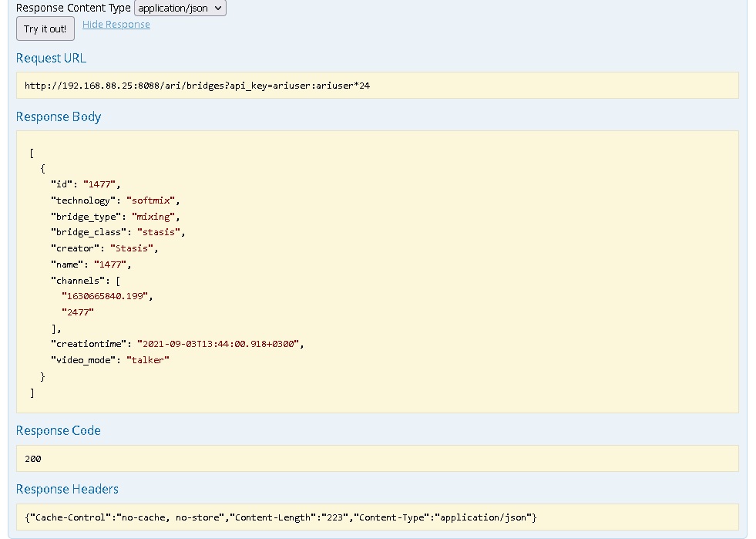The image size is (756, 539).
Task: Click the Response Body heading
Action: (x=59, y=117)
